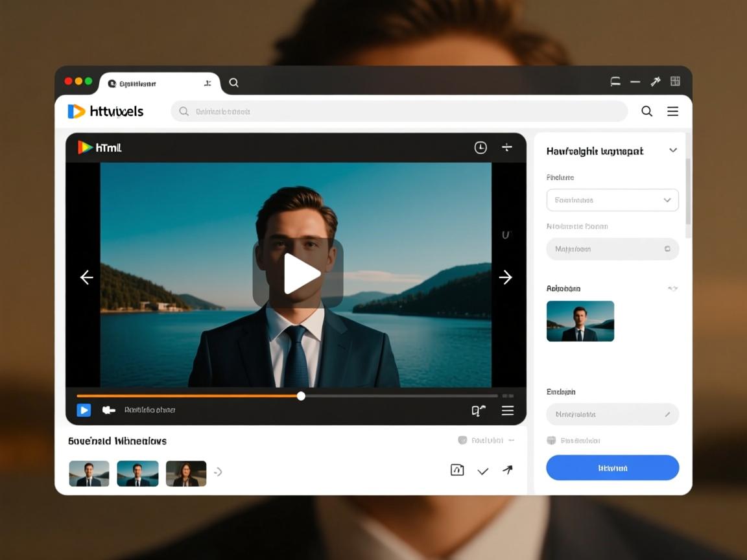The height and width of the screenshot is (560, 747).
Task: Click the share arrow icon below the player
Action: 508,471
